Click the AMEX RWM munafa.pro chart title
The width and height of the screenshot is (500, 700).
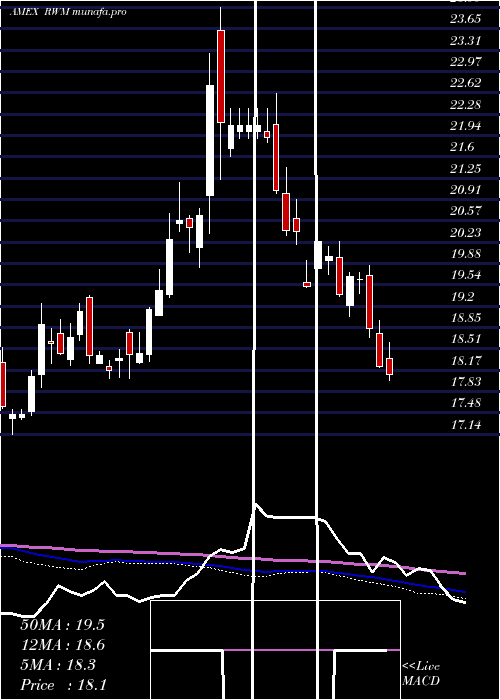68,12
